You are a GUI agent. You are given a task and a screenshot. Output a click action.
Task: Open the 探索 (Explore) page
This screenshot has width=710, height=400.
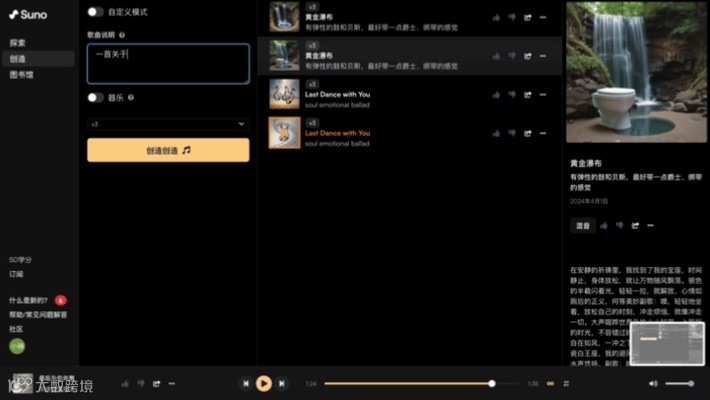(18, 43)
